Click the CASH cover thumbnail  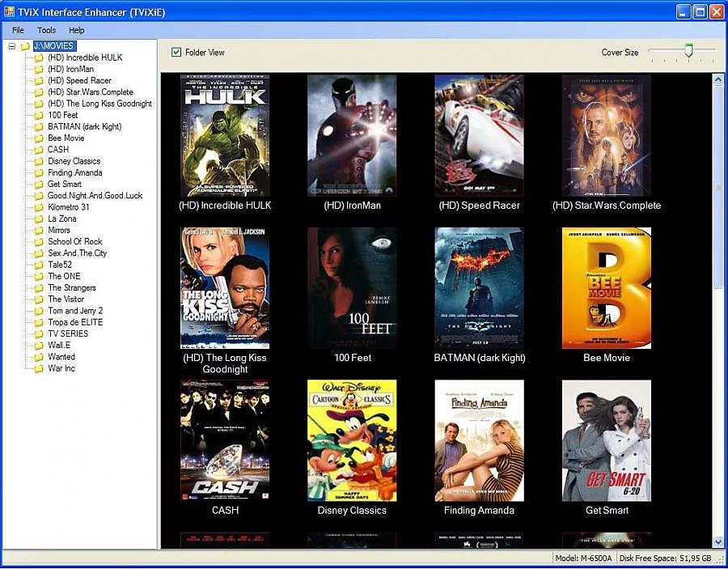tap(225, 441)
